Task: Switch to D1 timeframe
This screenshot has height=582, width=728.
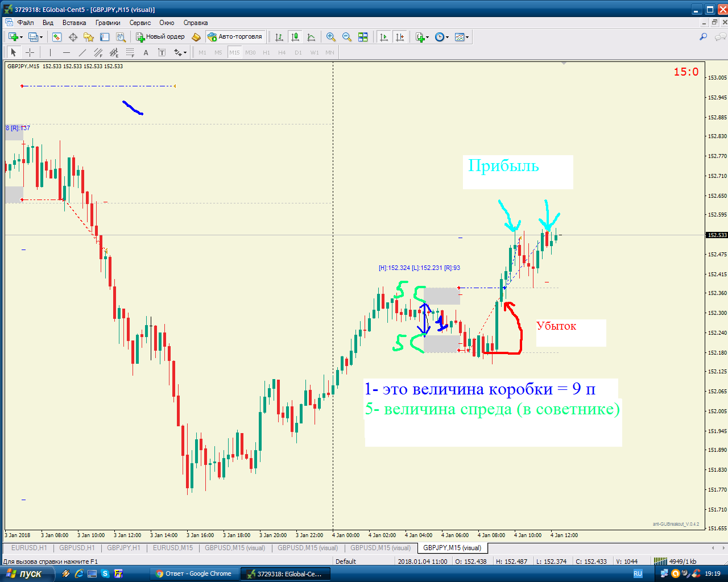Action: click(298, 52)
